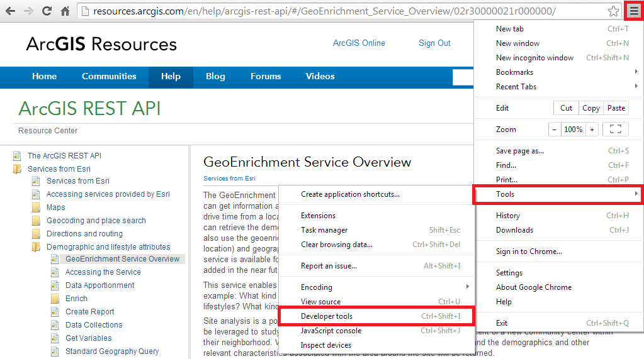Switch to the Home navigation tab

point(44,76)
